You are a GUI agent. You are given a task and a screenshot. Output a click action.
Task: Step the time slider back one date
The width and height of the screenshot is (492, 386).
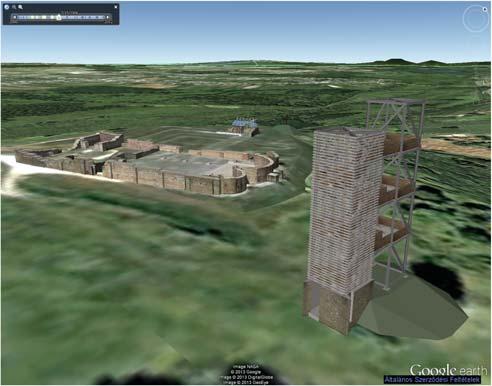[15, 17]
